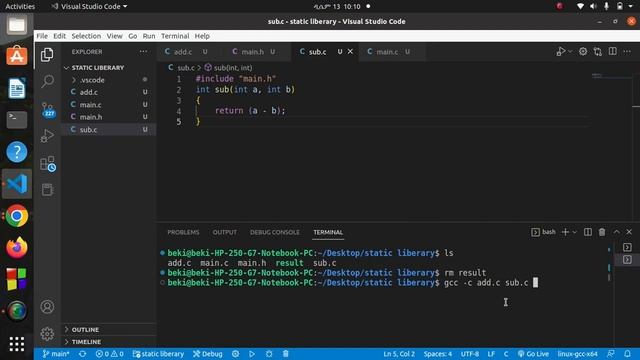This screenshot has height=360, width=640.
Task: Expand the OUTLINE section
Action: click(109, 329)
